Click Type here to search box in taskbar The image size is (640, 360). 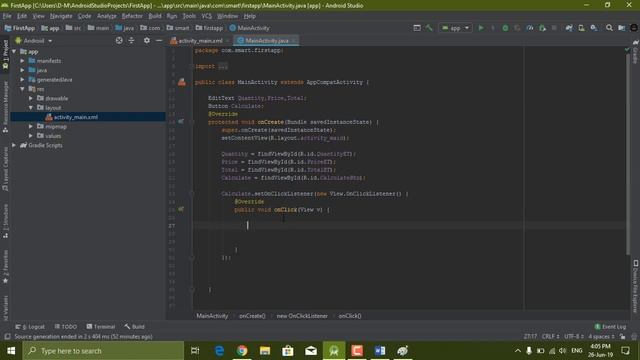[103, 351]
